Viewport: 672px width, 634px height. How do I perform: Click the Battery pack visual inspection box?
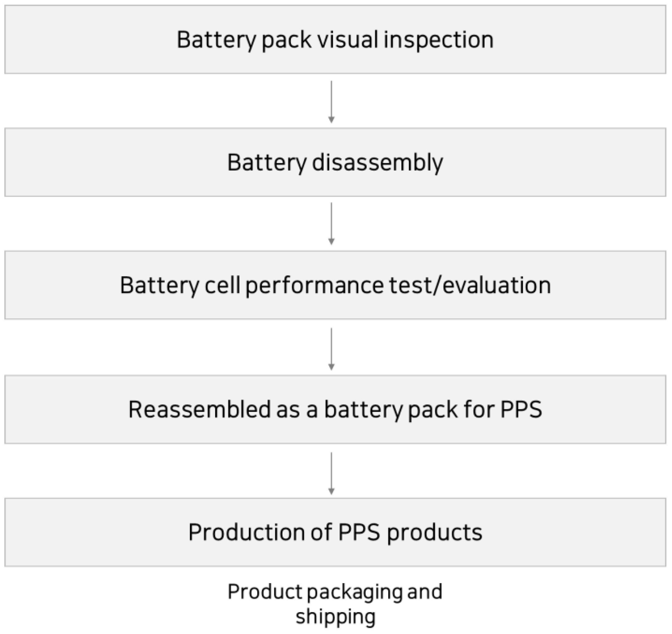coord(335,40)
